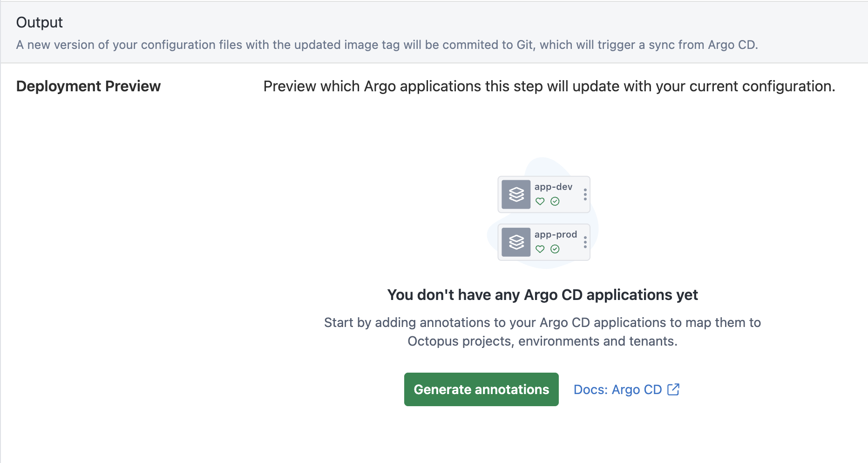Open the app-dev three-dot menu
This screenshot has width=868, height=463.
pyautogui.click(x=585, y=194)
